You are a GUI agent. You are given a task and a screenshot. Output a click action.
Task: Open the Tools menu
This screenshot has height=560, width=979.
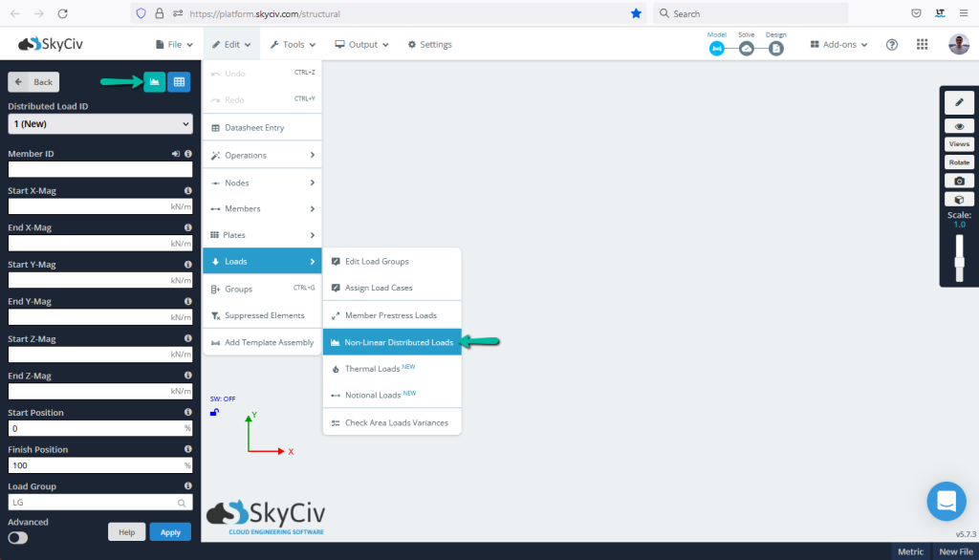(x=293, y=43)
